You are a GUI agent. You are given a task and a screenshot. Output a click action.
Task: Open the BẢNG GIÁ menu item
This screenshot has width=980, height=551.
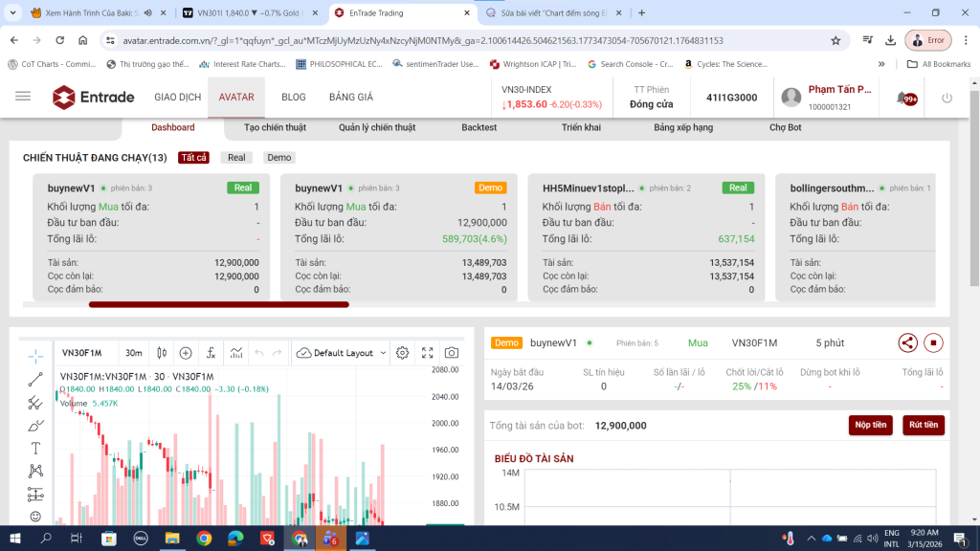pyautogui.click(x=350, y=98)
